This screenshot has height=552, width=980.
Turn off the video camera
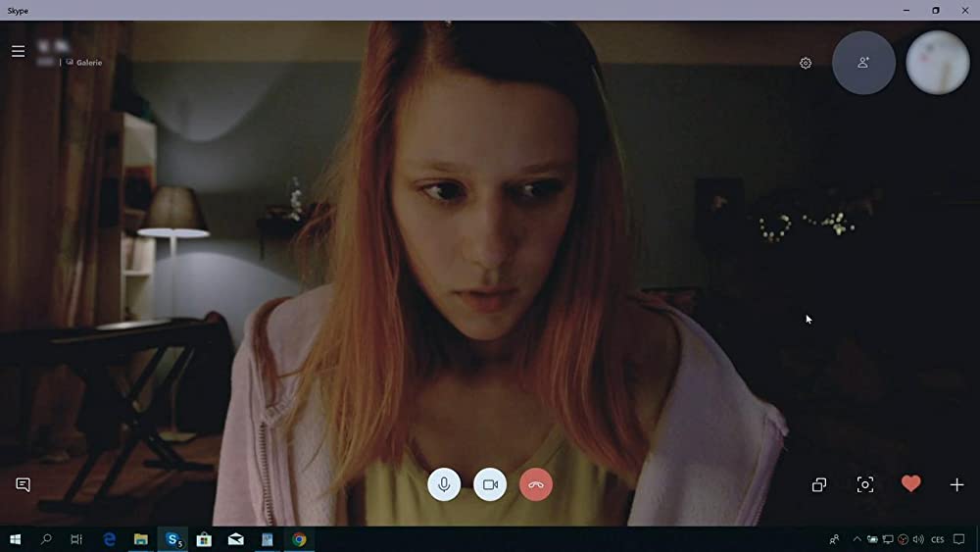point(490,484)
